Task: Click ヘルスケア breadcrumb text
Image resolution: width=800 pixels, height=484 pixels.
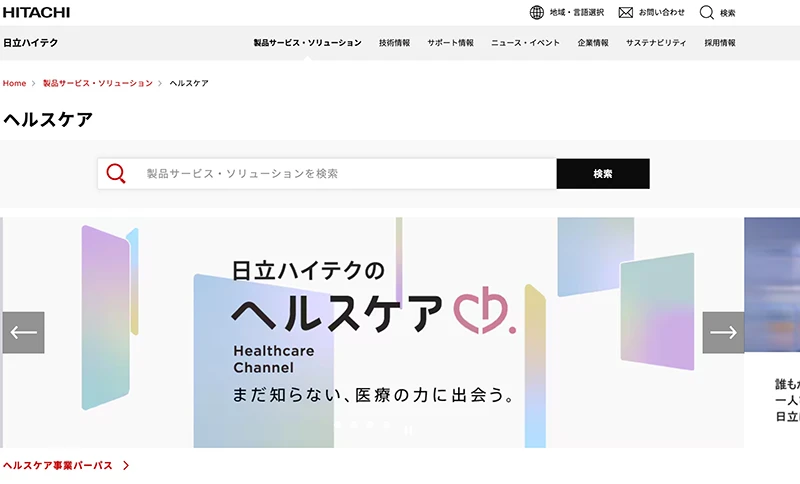Action: [x=189, y=83]
